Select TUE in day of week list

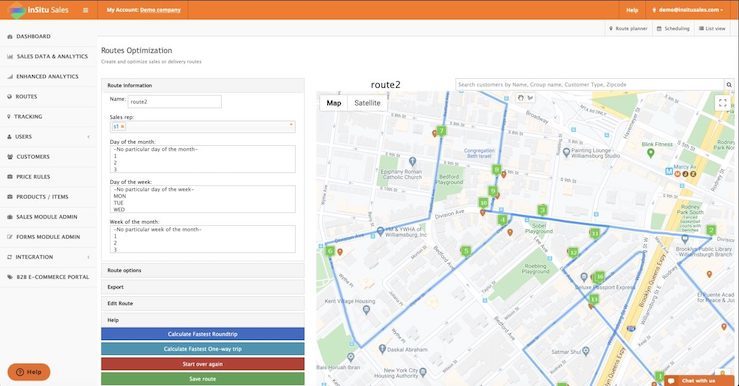118,203
